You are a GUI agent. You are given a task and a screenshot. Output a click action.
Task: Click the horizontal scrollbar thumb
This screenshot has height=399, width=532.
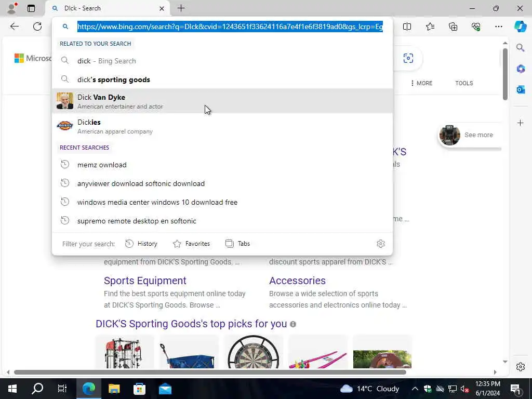click(x=210, y=372)
